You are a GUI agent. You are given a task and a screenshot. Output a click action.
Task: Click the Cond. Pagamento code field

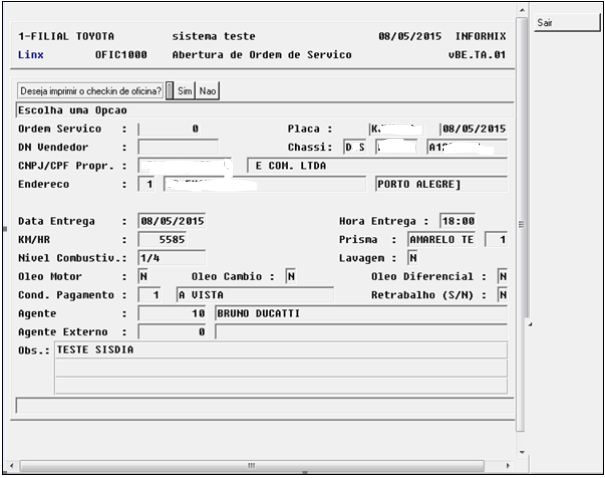coord(150,295)
